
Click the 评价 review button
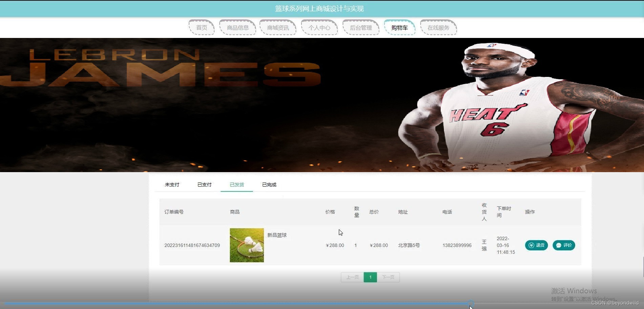point(564,245)
